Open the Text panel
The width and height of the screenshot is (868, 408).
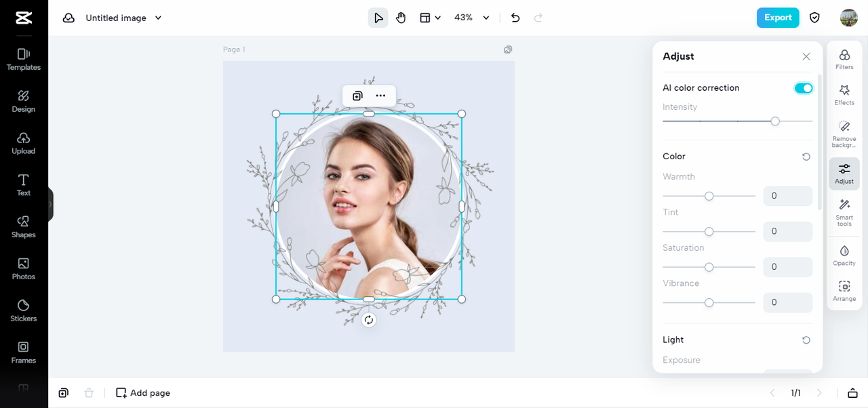24,185
